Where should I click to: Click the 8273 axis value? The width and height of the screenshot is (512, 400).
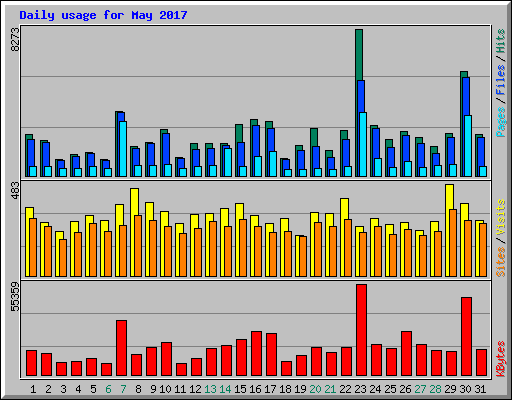coord(15,40)
